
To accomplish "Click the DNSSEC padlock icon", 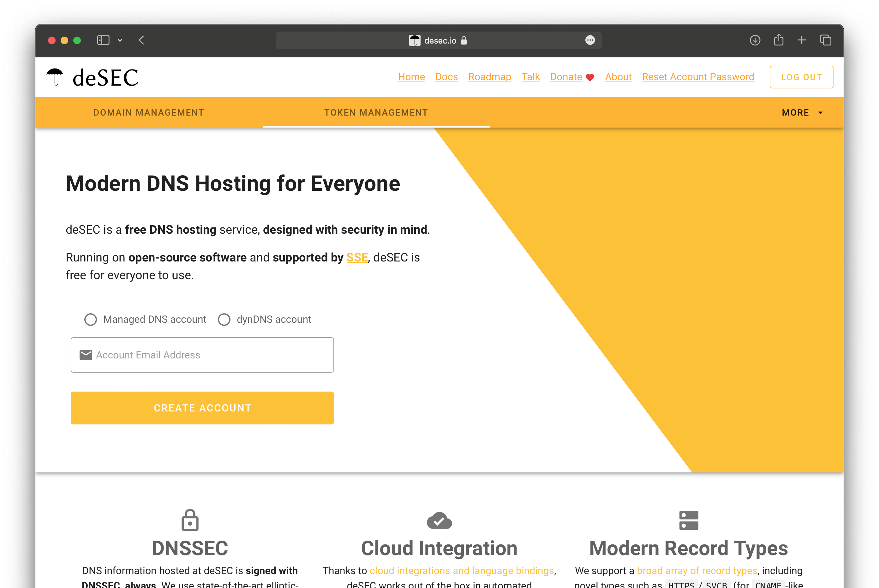I will coord(190,520).
